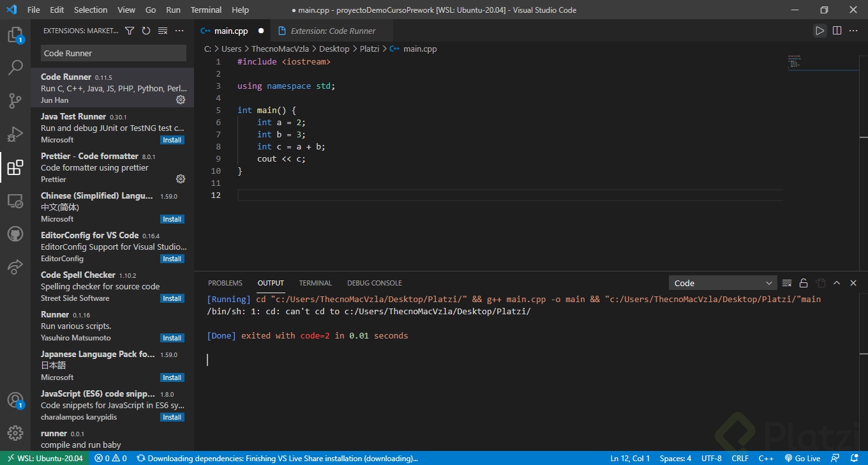Switch to the DEBUG CONSOLE tab
The image size is (868, 465).
click(375, 283)
